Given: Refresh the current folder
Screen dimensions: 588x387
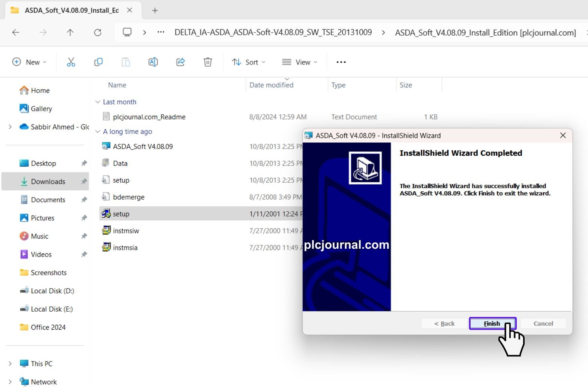Looking at the screenshot, I should [98, 33].
